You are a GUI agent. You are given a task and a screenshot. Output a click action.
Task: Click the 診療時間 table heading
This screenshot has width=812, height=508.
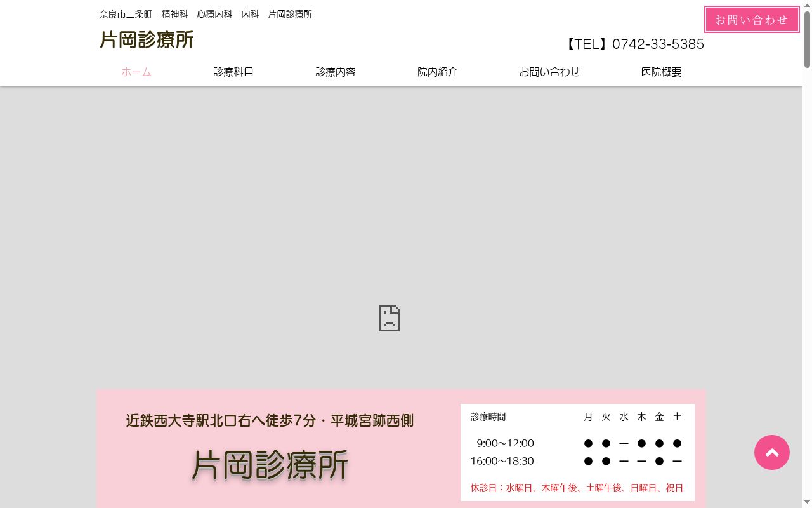coord(488,417)
